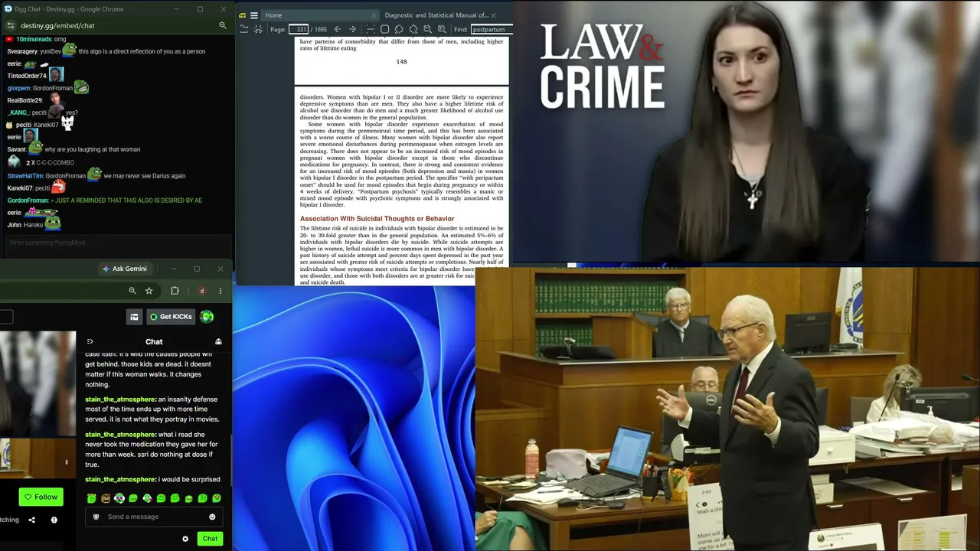980x551 pixels.
Task: Click the Write something chat input
Action: 116,243
